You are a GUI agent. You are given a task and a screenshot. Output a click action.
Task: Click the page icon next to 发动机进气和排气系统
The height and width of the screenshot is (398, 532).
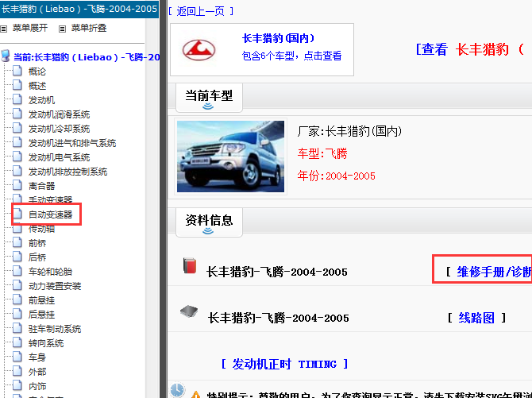pyautogui.click(x=17, y=142)
